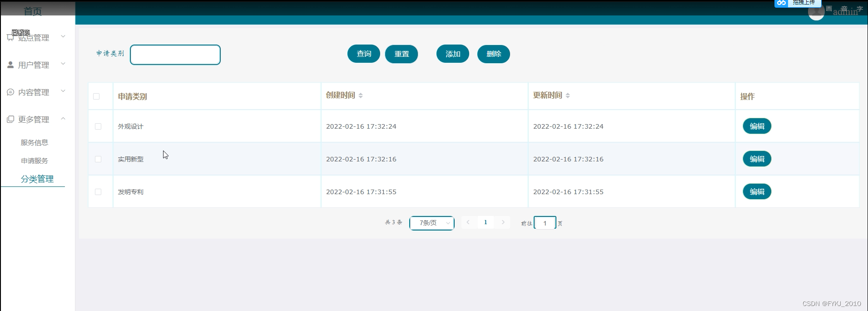This screenshot has height=311, width=868.
Task: Expand the 站点管理 menu chevron
Action: [63, 36]
